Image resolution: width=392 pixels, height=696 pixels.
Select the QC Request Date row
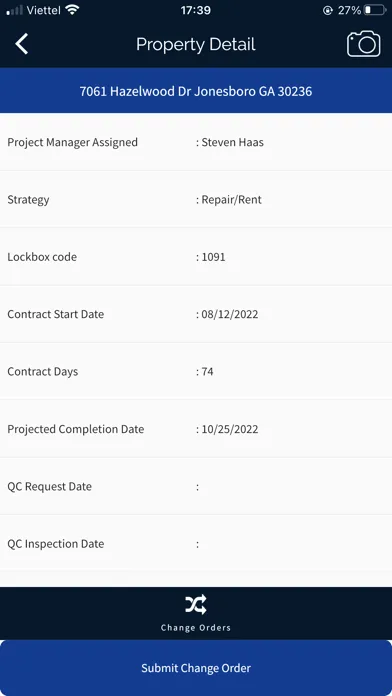coord(196,486)
